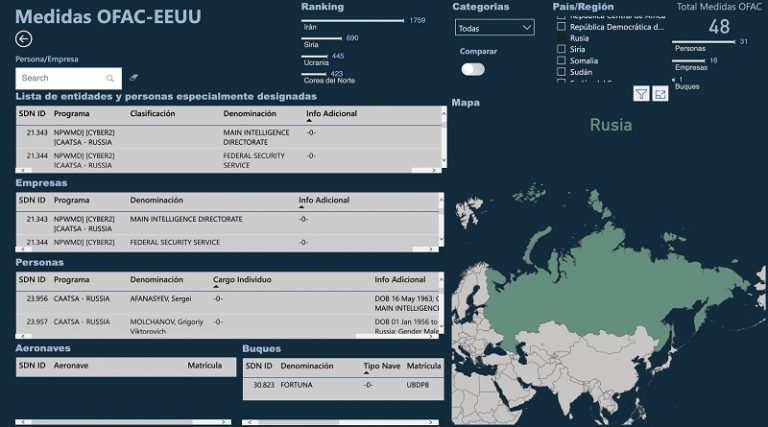Open the Categorias 'Todas' dropdown
The height and width of the screenshot is (427, 768).
(x=495, y=28)
